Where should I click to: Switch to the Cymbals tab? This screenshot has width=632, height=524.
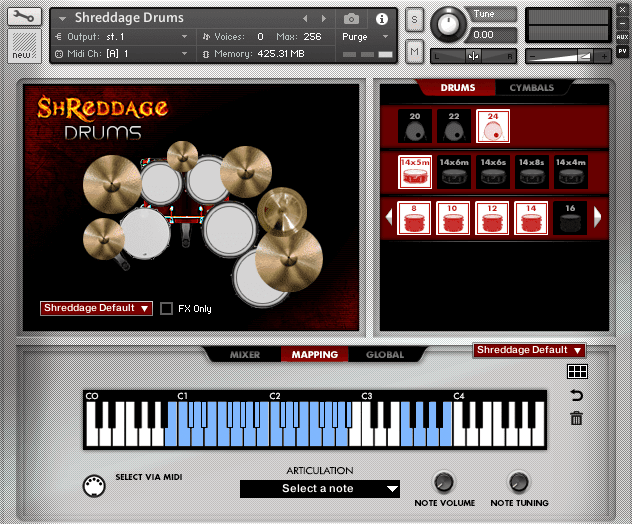pos(531,87)
